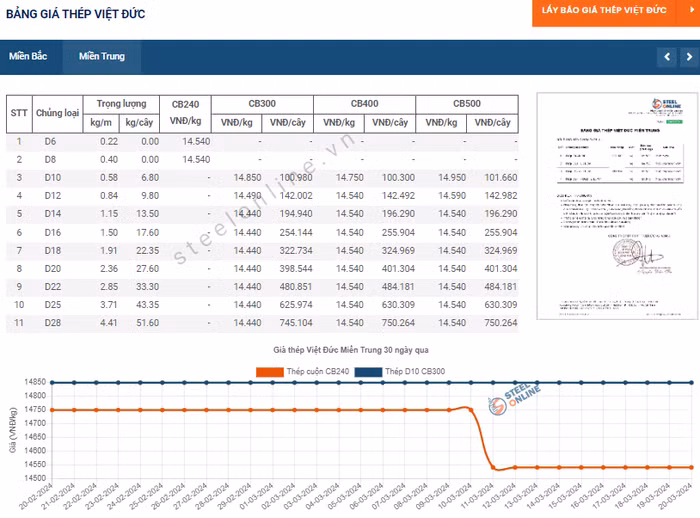Click the previous arrow in the blue bar
This screenshot has height=518, width=700.
(x=667, y=57)
